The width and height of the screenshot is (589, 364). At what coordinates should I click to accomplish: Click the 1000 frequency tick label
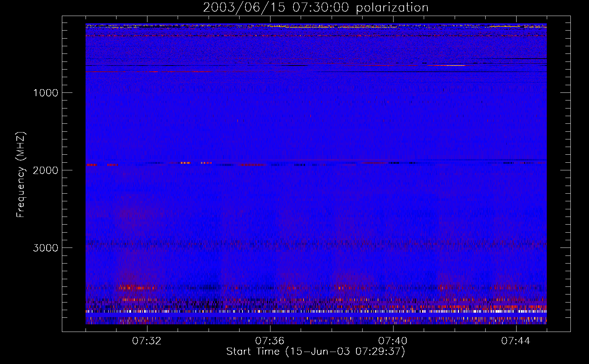46,93
